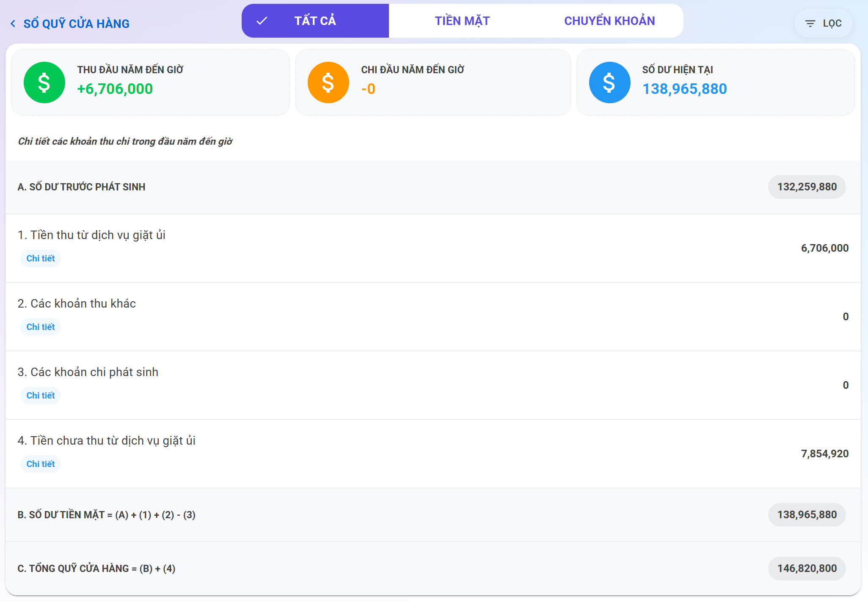
Task: Click the 0 value for Các khoản chi phát sinh
Action: 846,385
